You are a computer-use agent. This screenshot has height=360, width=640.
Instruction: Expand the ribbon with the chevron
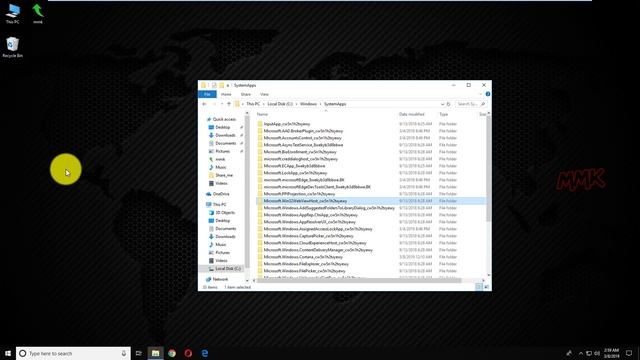[480, 94]
